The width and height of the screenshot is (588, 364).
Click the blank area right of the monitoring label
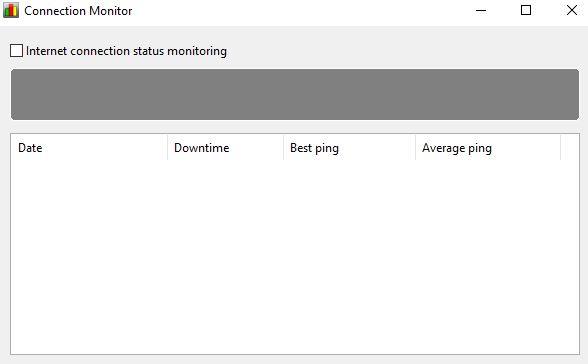403,51
